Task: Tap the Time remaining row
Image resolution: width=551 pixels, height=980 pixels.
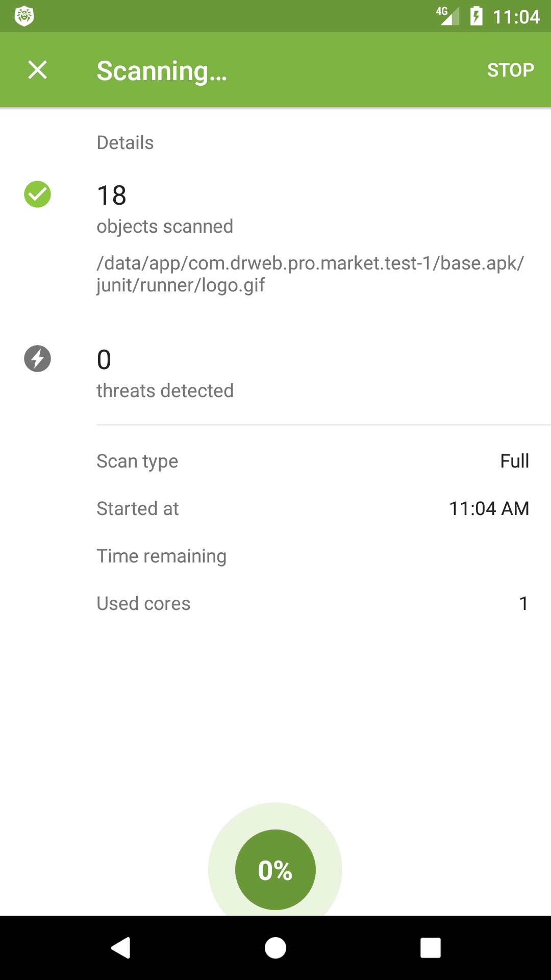Action: pyautogui.click(x=312, y=556)
